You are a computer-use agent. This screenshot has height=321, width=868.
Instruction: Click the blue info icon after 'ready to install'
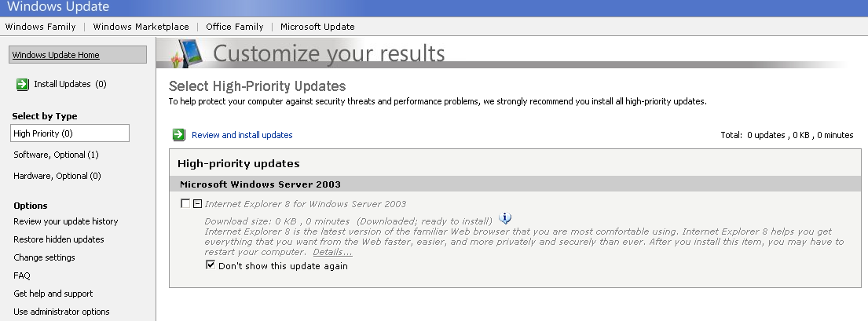pyautogui.click(x=505, y=219)
